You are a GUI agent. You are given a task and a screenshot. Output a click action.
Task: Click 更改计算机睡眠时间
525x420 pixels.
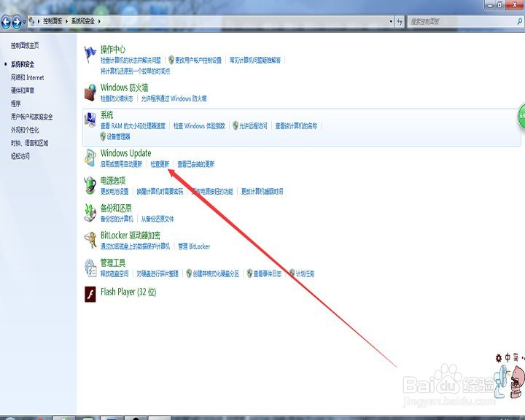coord(262,192)
